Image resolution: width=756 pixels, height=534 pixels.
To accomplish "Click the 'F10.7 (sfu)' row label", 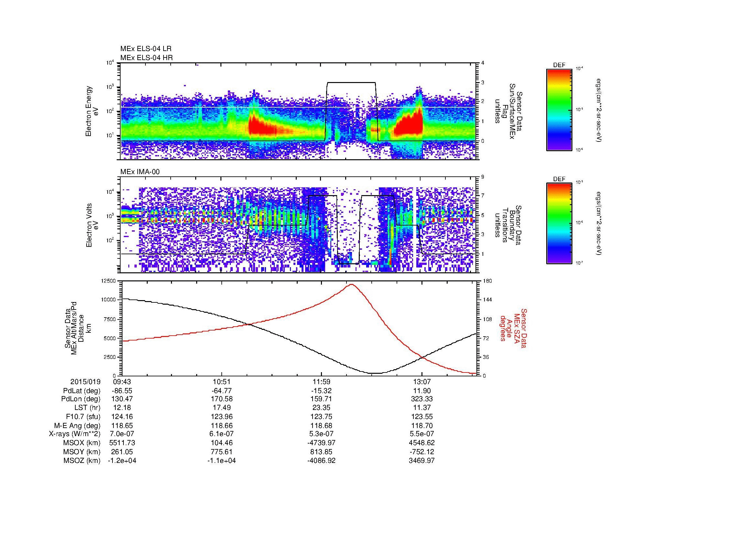I will 82,417.
